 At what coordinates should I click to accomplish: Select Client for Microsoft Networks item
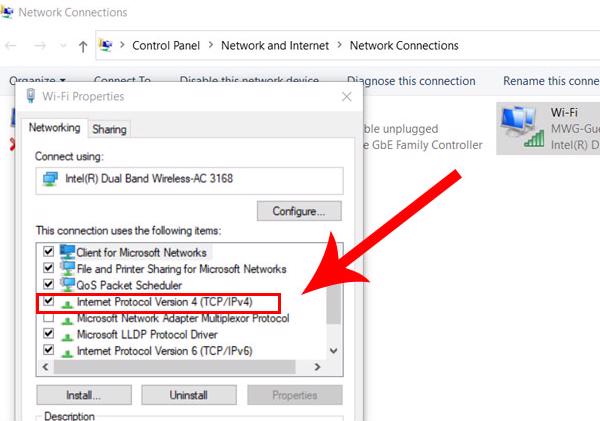click(x=142, y=252)
